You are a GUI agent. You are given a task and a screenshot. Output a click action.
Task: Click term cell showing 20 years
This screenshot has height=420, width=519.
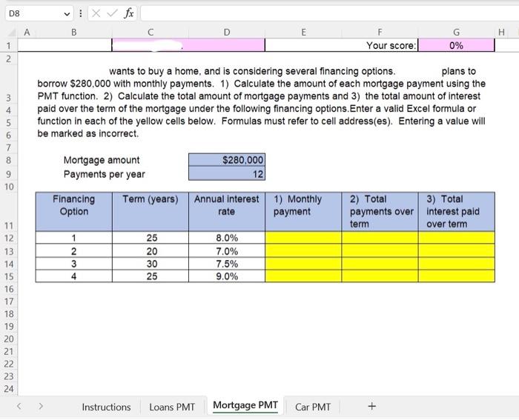click(151, 251)
